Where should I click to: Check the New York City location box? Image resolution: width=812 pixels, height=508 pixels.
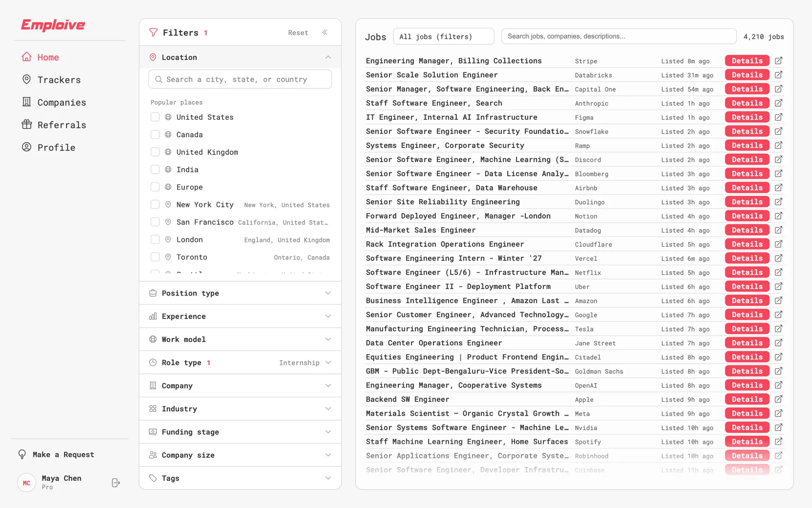click(155, 205)
